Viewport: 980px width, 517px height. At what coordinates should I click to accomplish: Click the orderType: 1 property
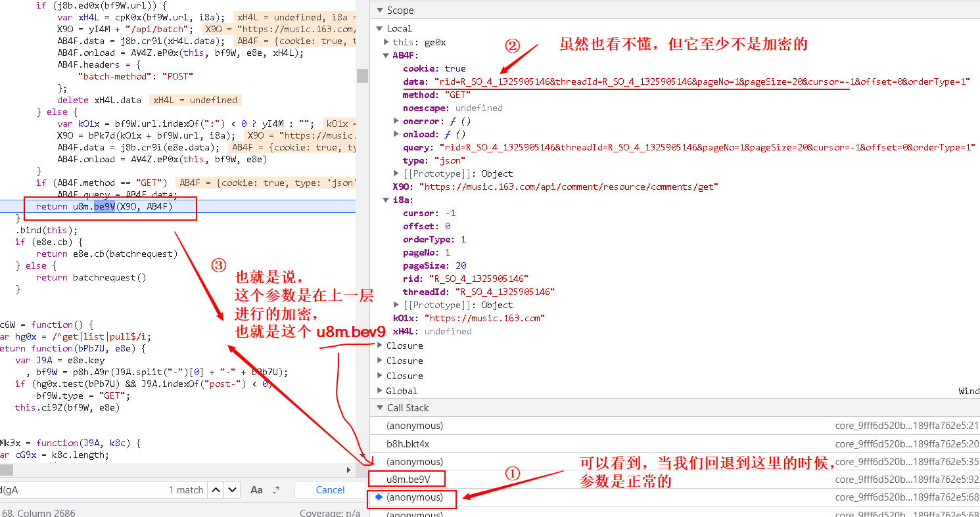[434, 239]
